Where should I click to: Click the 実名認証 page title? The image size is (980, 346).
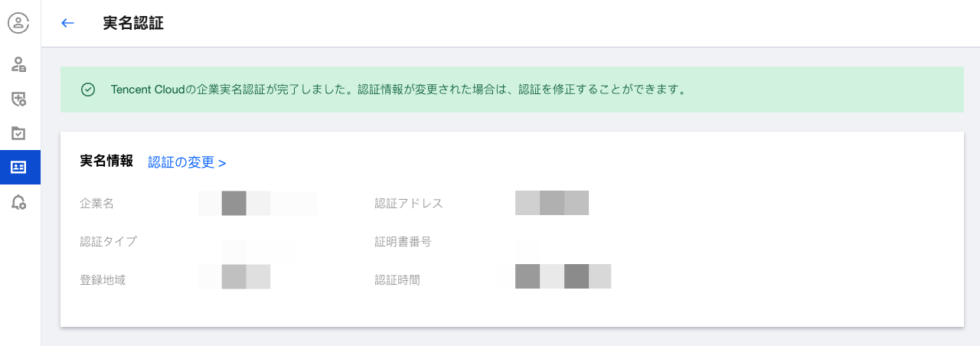[133, 23]
